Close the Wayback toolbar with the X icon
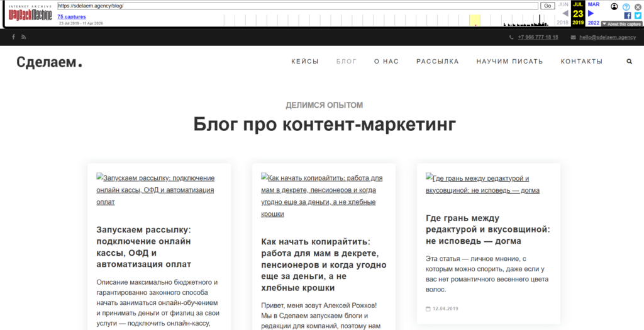 pos(638,6)
